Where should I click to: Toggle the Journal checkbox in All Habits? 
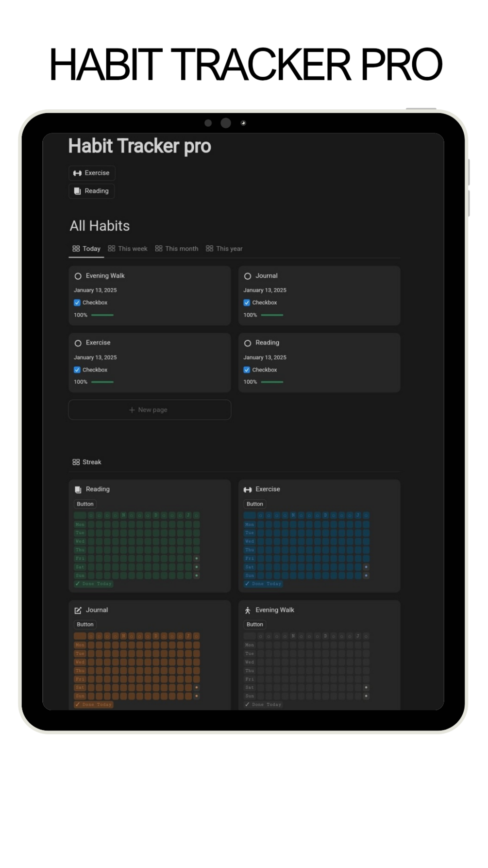coord(247,303)
